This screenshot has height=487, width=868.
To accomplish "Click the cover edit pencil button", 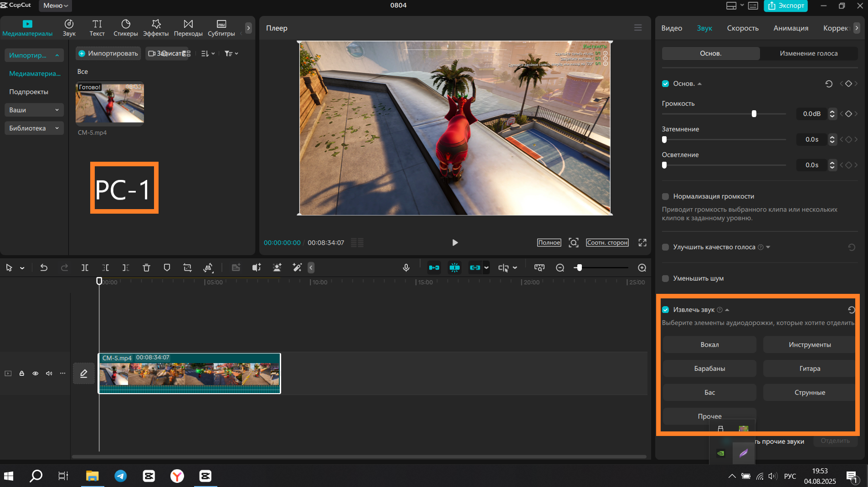I will click(84, 374).
